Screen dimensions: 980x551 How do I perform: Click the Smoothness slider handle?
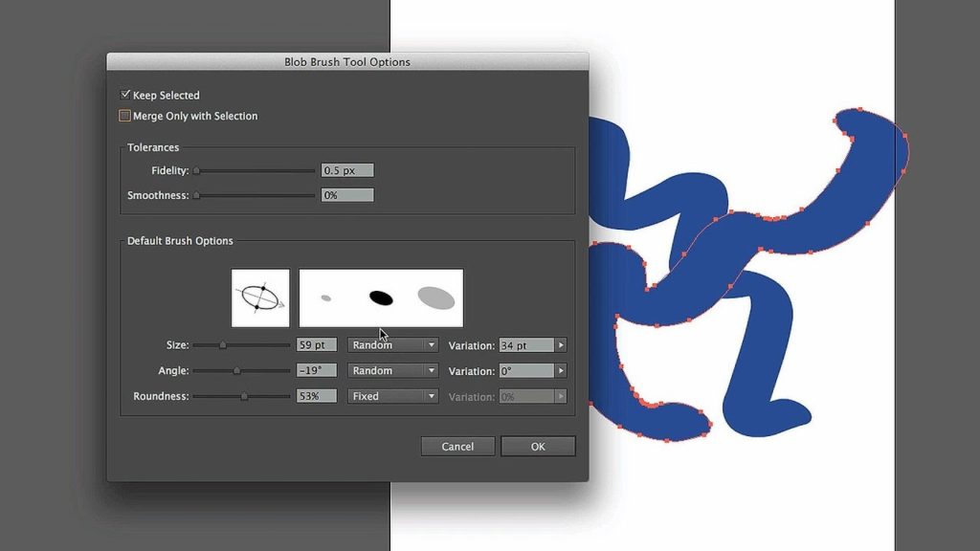[196, 195]
